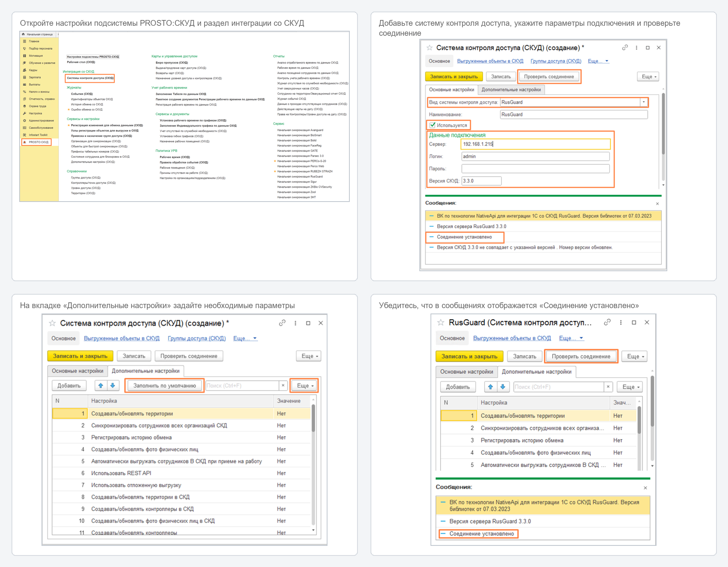Select row 'Использовать REST API' in the settings table

coord(181,473)
